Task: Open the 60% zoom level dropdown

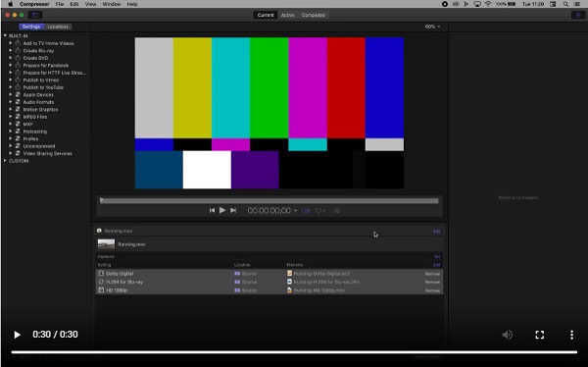Action: (x=433, y=26)
